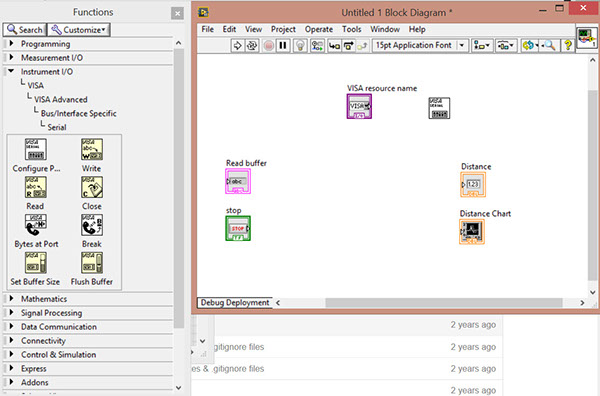Toggle Retain Wire Values button

coord(317,46)
